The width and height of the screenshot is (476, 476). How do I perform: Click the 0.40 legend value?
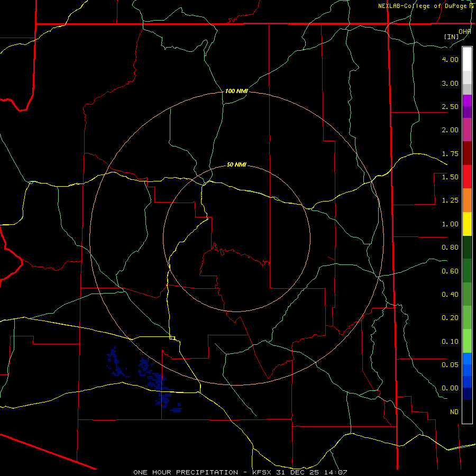pyautogui.click(x=450, y=295)
